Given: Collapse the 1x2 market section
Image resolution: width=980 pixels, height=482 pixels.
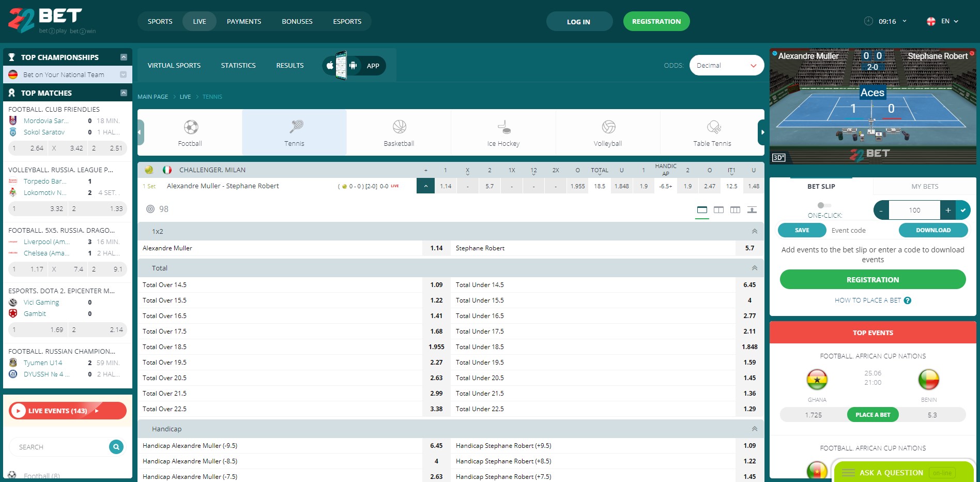Looking at the screenshot, I should (755, 231).
